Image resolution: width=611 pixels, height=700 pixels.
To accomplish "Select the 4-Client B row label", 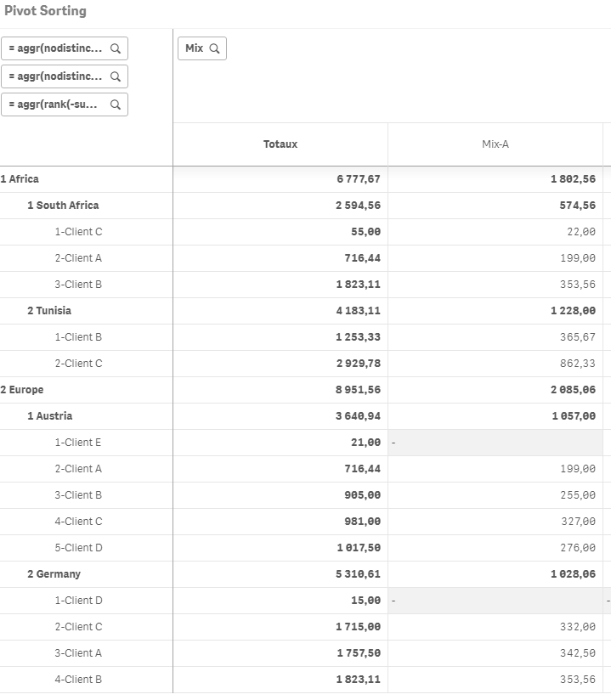I will [78, 680].
